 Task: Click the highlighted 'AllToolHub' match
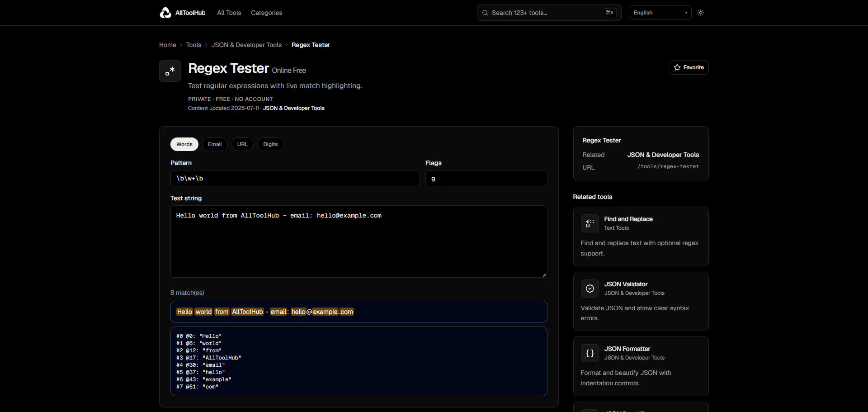[x=247, y=312]
